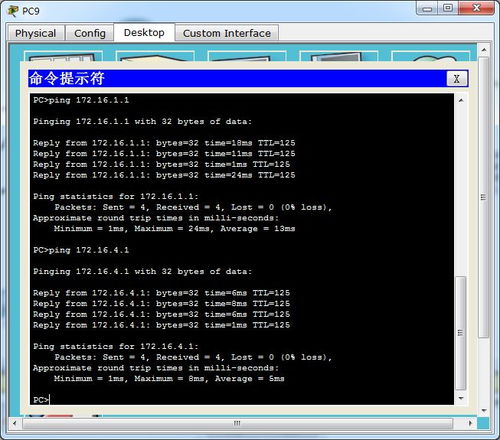Switch to the Physical tab
This screenshot has width=500, height=440.
point(36,33)
